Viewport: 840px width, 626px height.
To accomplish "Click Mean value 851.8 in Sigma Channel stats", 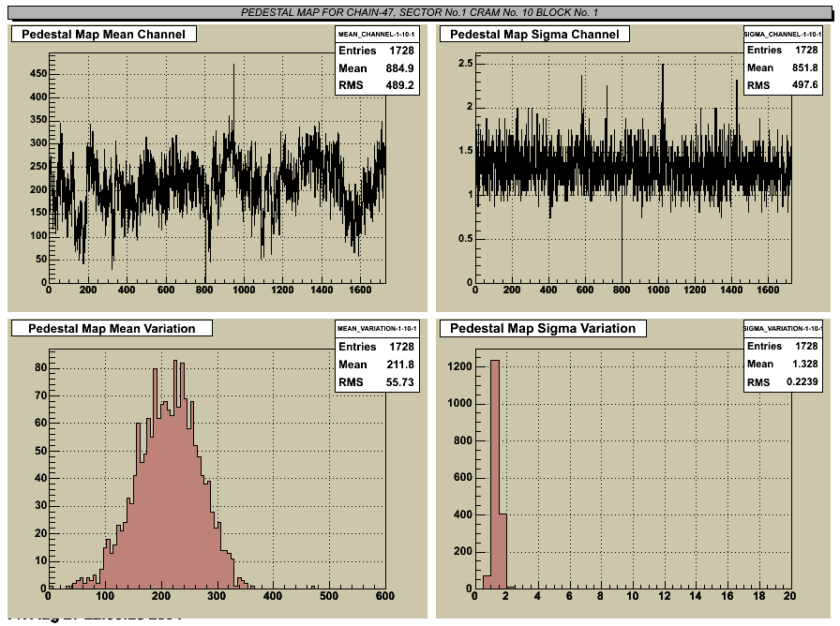I will point(804,67).
